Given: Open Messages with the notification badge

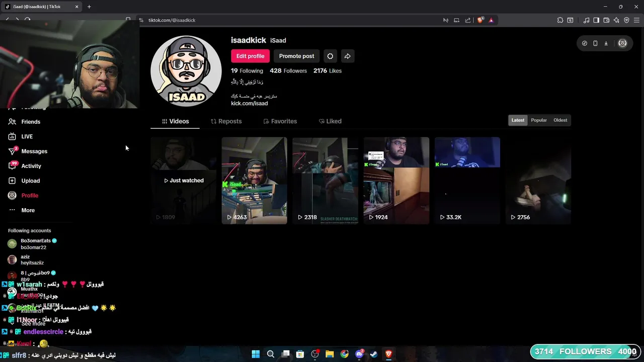Looking at the screenshot, I should pyautogui.click(x=28, y=151).
